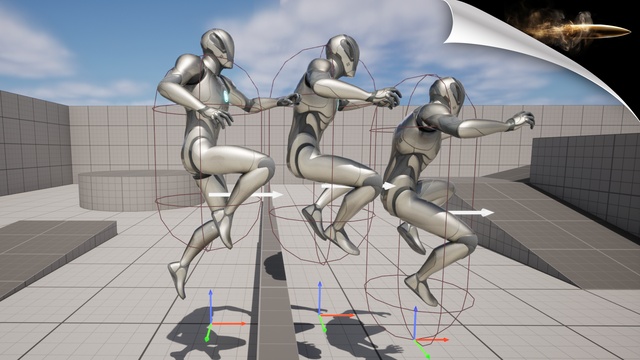The width and height of the screenshot is (640, 360).
Task: Click the red X-axis arrow of the right gizmo
Action: click(x=432, y=340)
